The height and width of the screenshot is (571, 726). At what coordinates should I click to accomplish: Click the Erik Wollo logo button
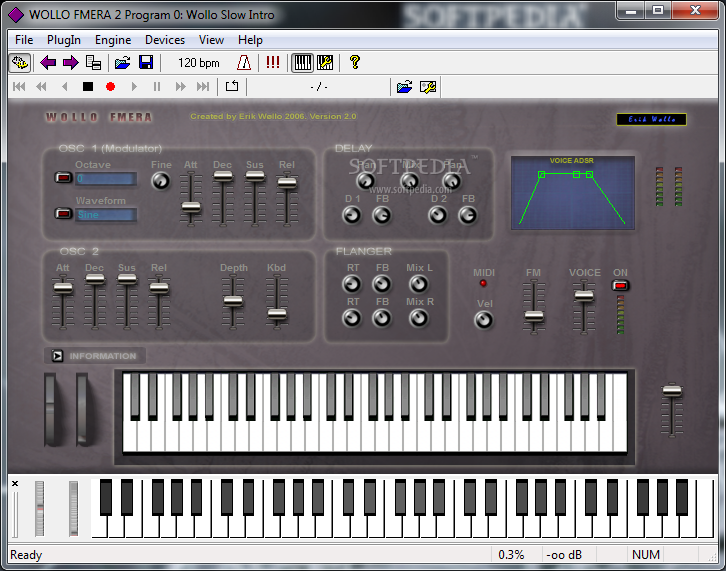[651, 119]
